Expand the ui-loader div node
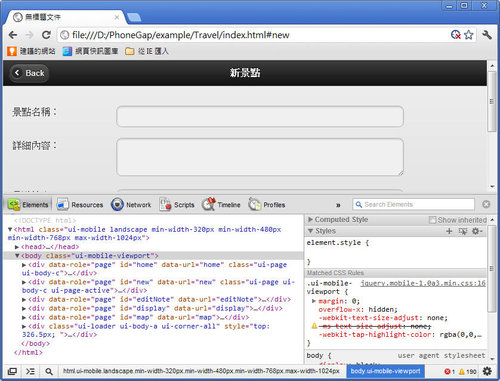The width and height of the screenshot is (500, 381). [x=24, y=326]
